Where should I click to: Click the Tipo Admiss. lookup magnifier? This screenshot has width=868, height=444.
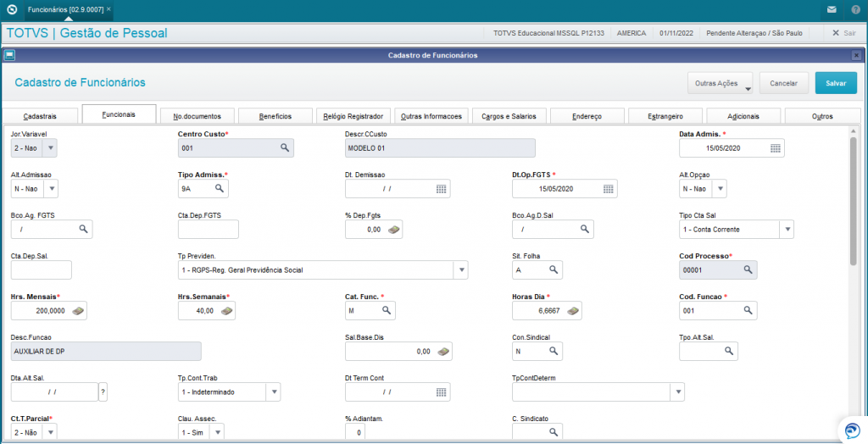(x=220, y=189)
